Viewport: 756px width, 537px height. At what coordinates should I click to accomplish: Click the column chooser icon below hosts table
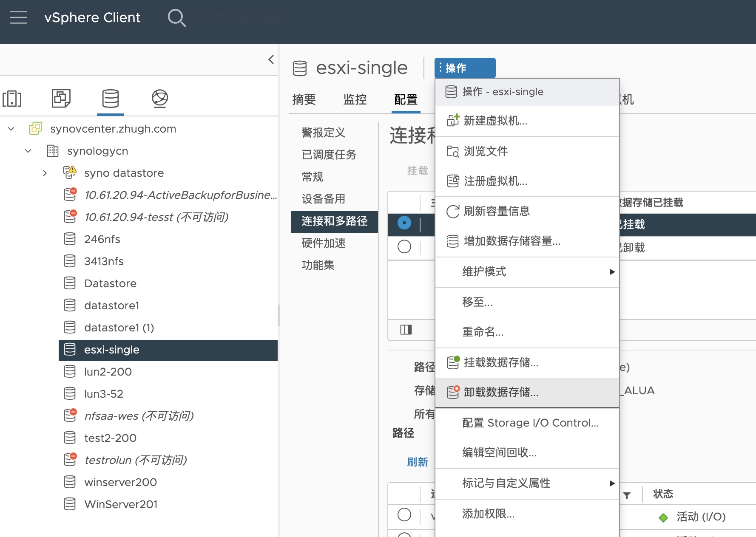406,330
